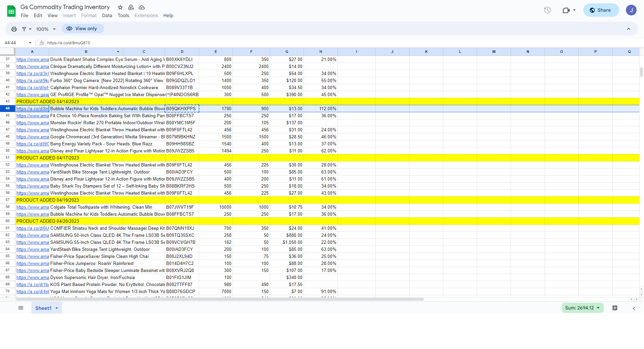The image size is (644, 349).
Task: Click the move to Drive folder icon
Action: pos(131,7)
